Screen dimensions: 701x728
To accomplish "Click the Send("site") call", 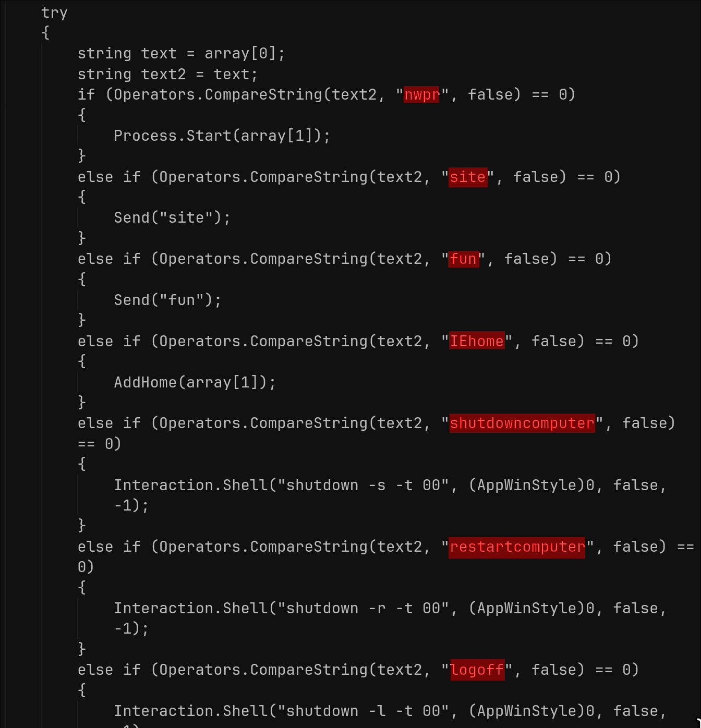I will click(172, 218).
